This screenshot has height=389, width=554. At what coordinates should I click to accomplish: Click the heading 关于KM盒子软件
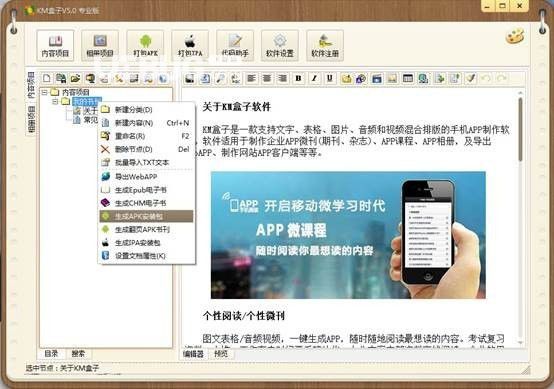[x=237, y=107]
